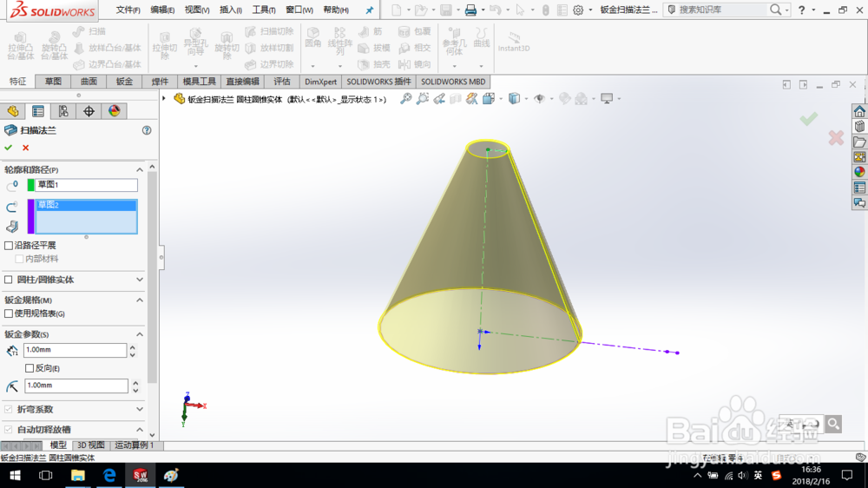The image size is (868, 488).
Task: Toggle 折弯系数 checkbox
Action: (x=9, y=409)
